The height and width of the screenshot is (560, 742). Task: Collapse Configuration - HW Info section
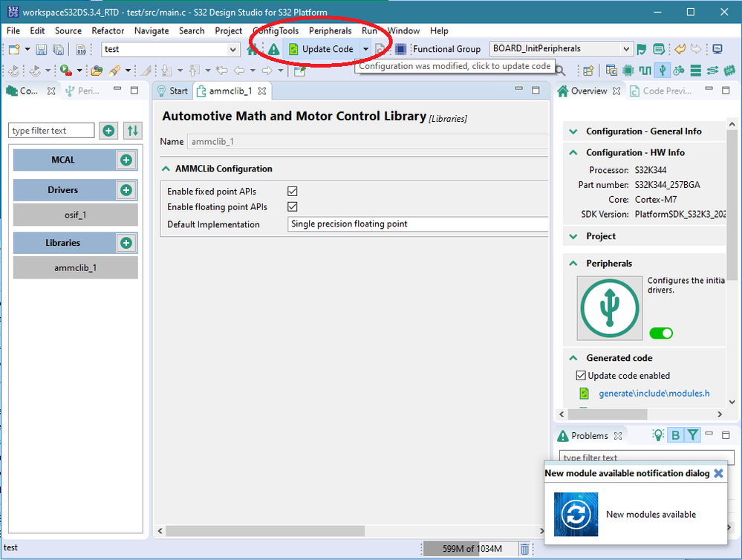tap(573, 152)
